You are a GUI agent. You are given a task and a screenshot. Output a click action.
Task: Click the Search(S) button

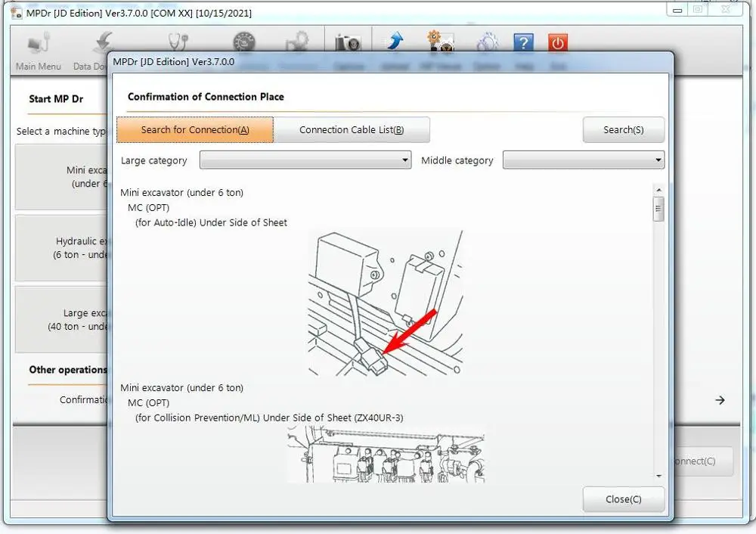tap(624, 130)
